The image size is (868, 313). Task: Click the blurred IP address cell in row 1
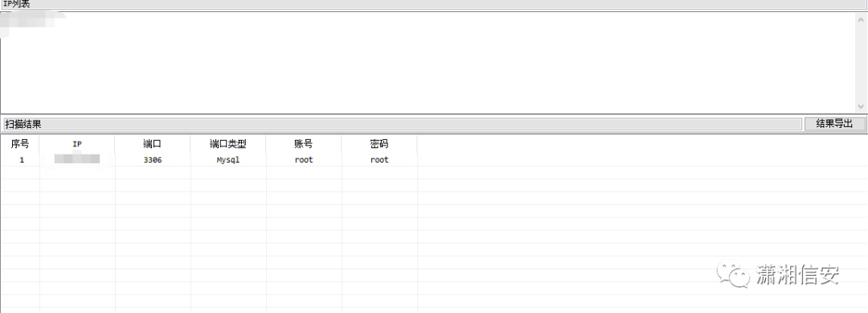click(77, 159)
